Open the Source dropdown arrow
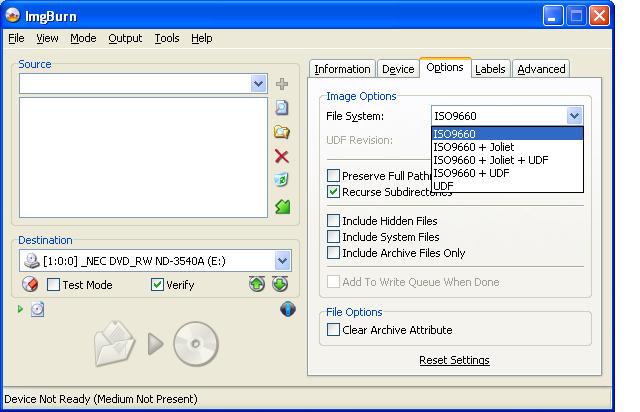The image size is (640, 412). [x=258, y=84]
